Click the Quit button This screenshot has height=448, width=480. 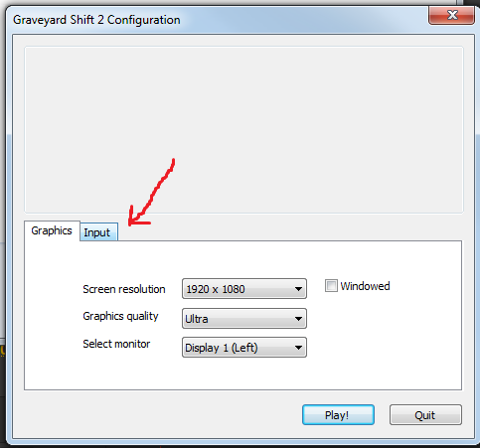[425, 414]
